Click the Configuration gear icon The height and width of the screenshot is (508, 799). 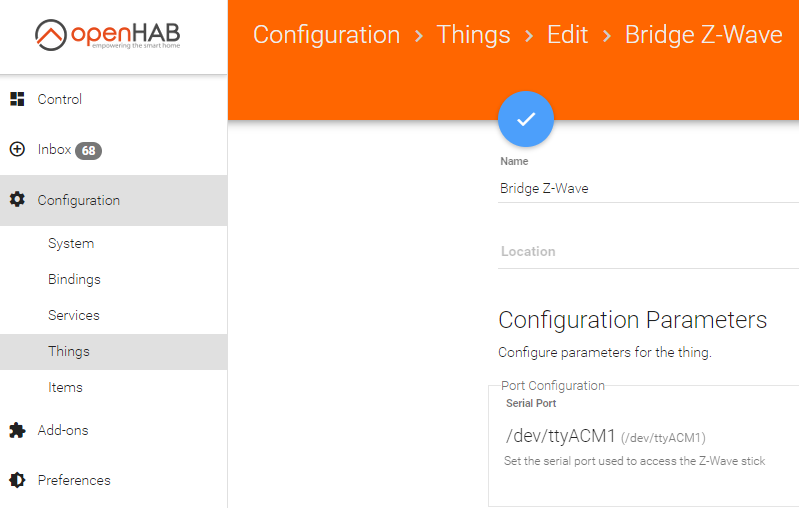17,200
